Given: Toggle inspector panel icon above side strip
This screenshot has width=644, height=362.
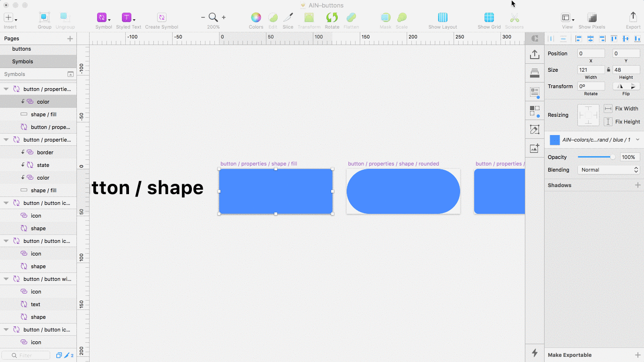Looking at the screenshot, I should coord(535,38).
